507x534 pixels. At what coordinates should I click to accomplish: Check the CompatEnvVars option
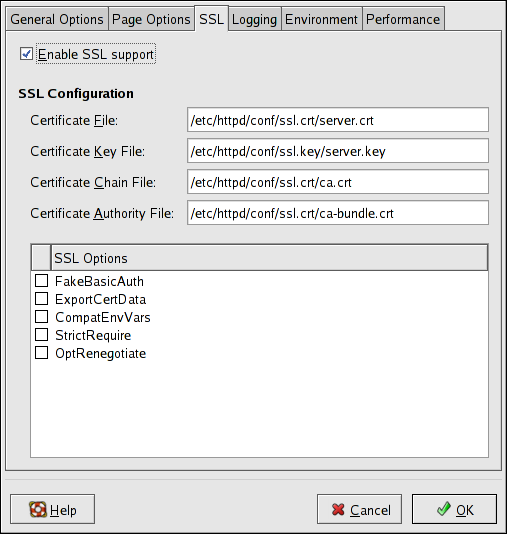coord(42,317)
